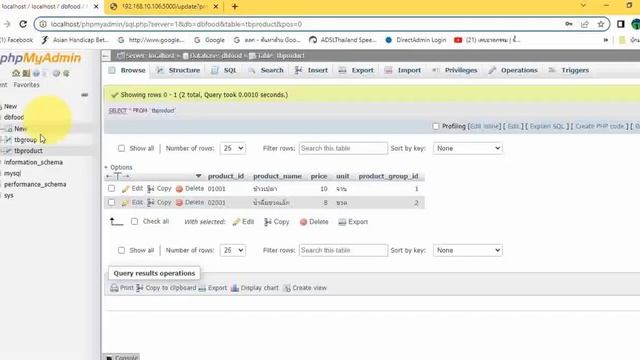
Task: Open the Privileges tab
Action: [x=455, y=70]
